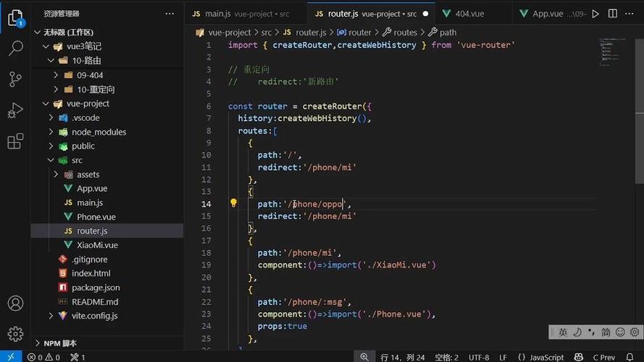Open the Run and Debug view

pyautogui.click(x=15, y=111)
